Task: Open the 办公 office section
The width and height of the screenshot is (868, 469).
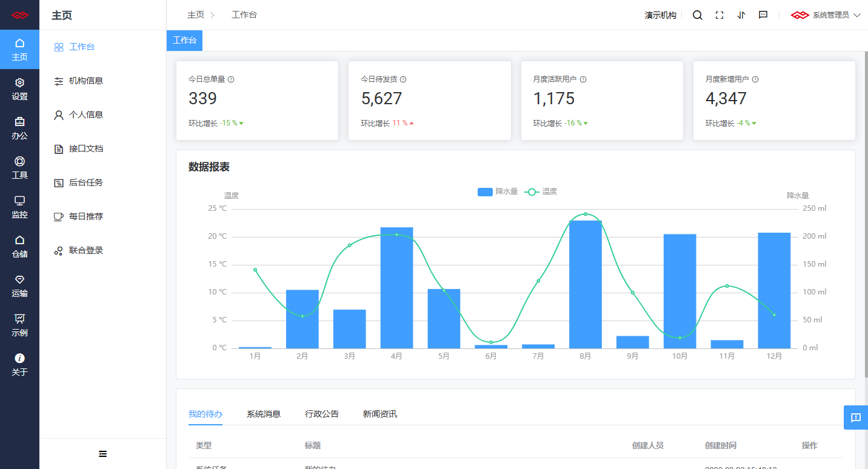Action: pos(19,128)
